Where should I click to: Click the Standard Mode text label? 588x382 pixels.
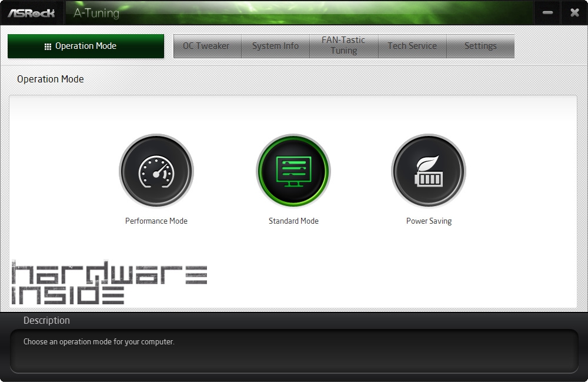coord(293,221)
